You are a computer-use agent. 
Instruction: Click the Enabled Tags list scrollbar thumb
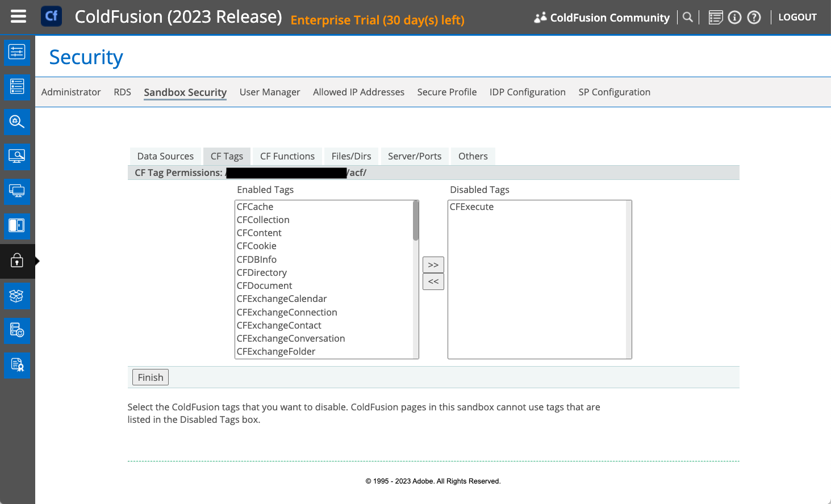coord(416,221)
